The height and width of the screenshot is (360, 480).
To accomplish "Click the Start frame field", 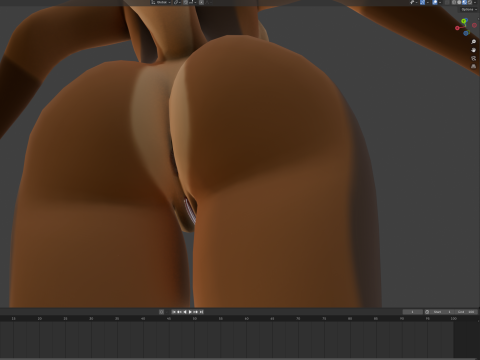I will click(x=442, y=312).
